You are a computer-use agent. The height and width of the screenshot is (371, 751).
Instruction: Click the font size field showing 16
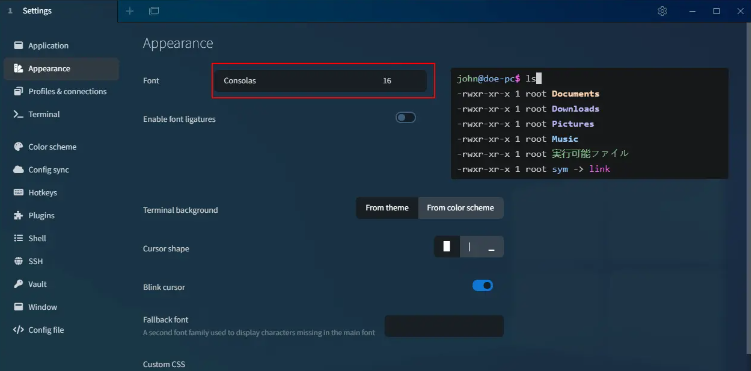(x=400, y=81)
